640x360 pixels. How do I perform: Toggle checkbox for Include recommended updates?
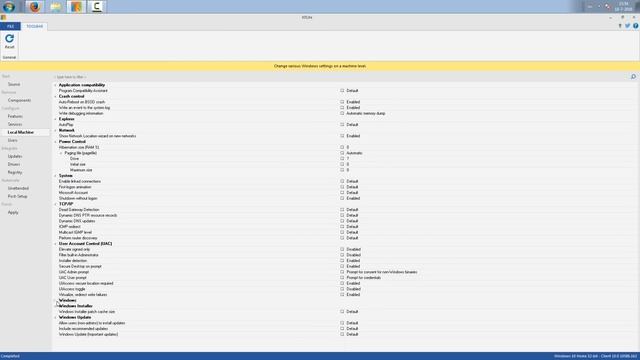[x=342, y=329]
